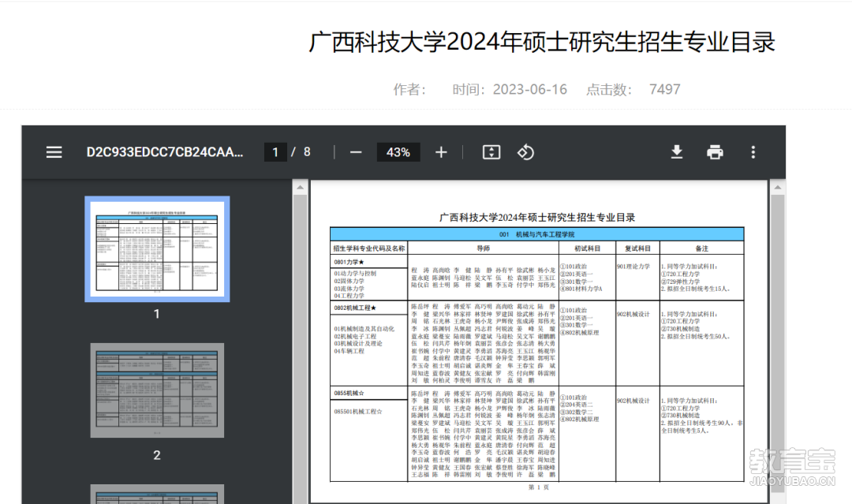Click the total page count 8
Screen dimensions: 852x504
tap(307, 152)
